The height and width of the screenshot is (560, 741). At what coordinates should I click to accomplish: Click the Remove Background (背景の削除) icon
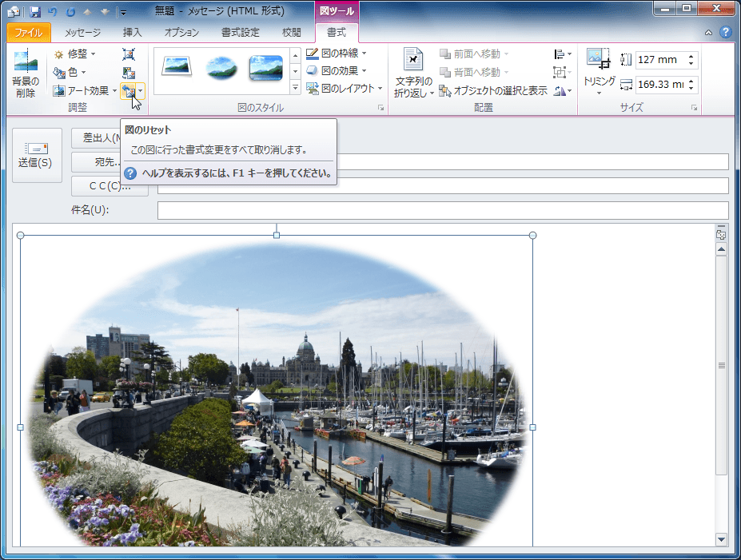[26, 73]
